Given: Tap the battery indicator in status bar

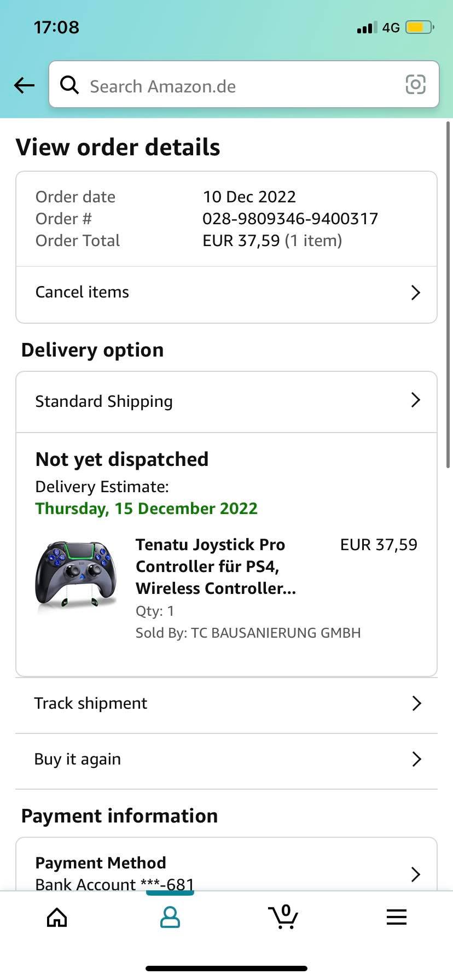Looking at the screenshot, I should [x=420, y=27].
